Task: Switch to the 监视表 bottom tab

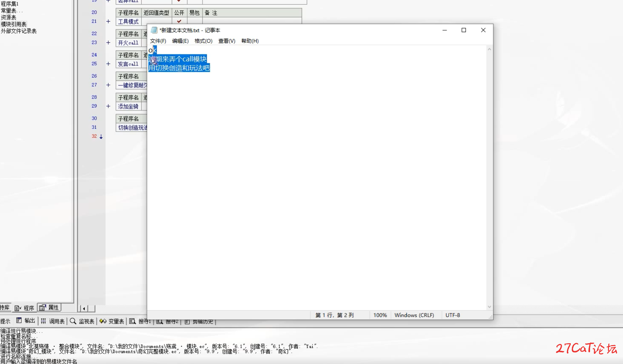Action: click(x=82, y=321)
